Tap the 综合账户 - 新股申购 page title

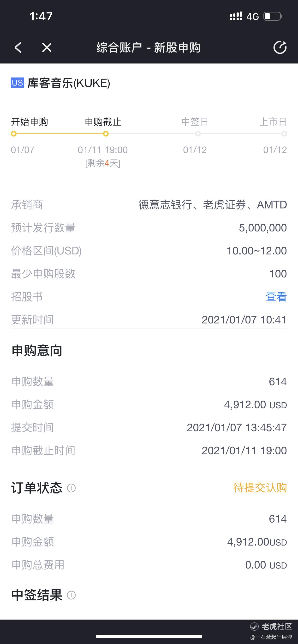[x=149, y=47]
